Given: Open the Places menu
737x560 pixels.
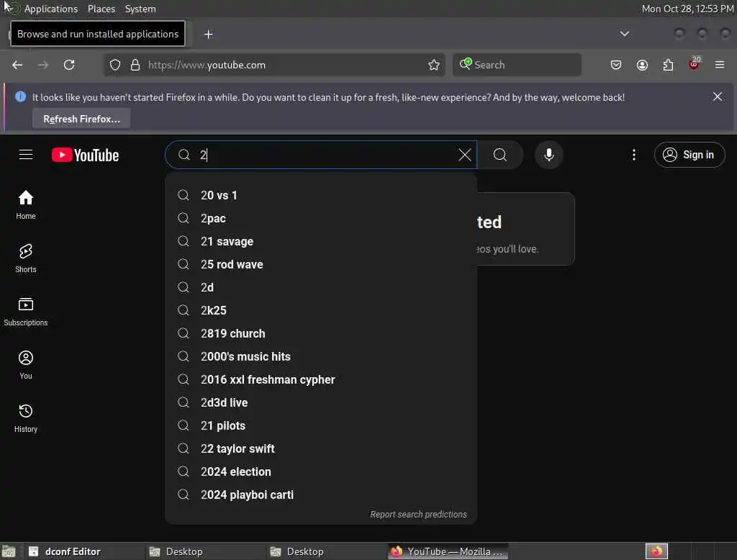Looking at the screenshot, I should click(101, 9).
